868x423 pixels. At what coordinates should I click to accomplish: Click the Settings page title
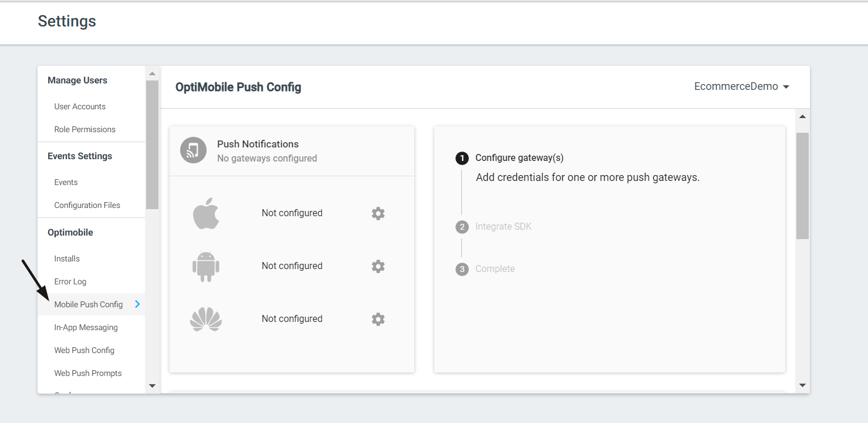(67, 21)
